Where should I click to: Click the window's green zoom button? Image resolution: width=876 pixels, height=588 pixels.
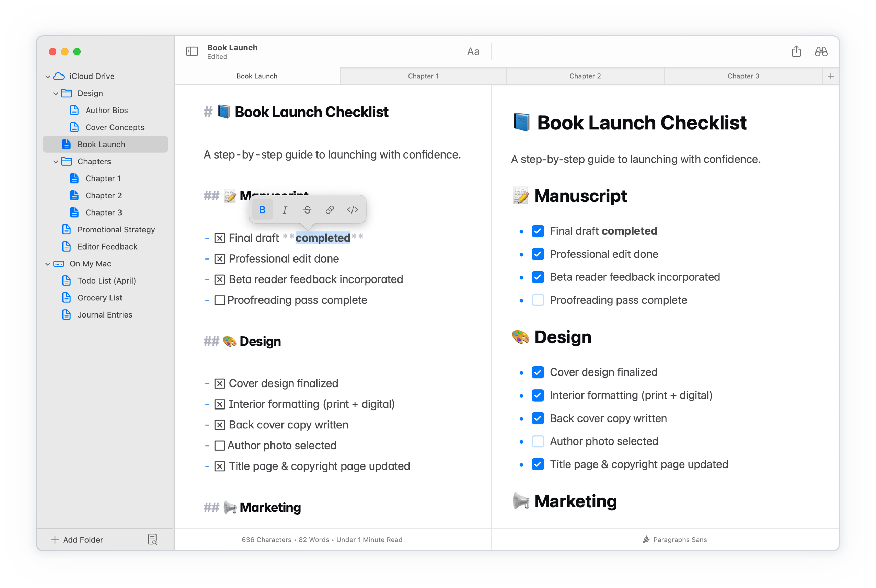click(x=77, y=52)
